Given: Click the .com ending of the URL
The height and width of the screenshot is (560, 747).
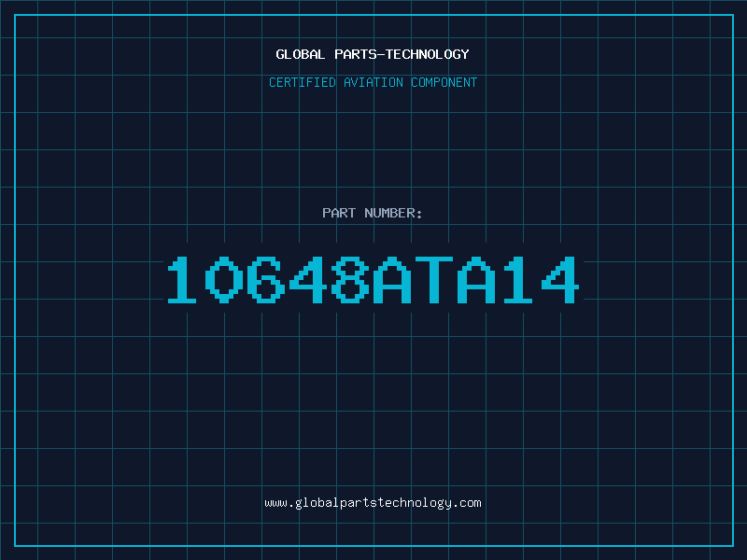Looking at the screenshot, I should pos(467,503).
